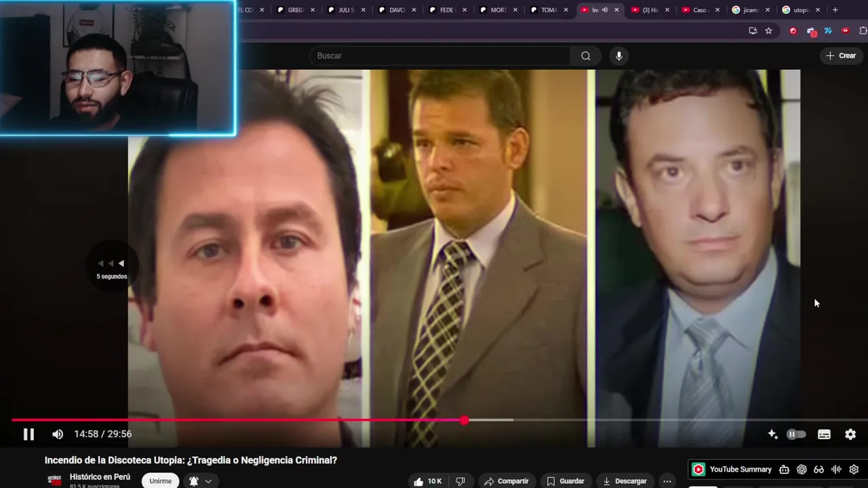Screen dimensions: 868x488
Task: Switch to the (3) His YouTube tab
Action: (x=650, y=10)
